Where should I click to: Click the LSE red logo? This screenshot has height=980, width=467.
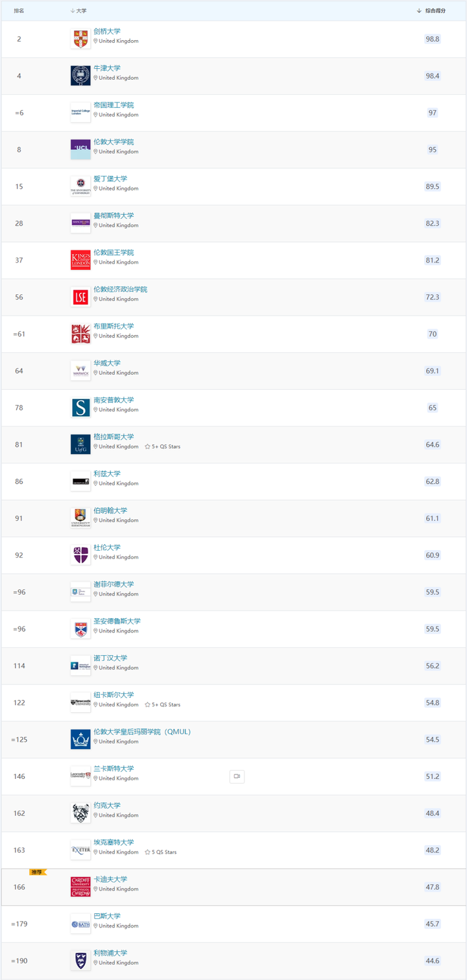(80, 297)
